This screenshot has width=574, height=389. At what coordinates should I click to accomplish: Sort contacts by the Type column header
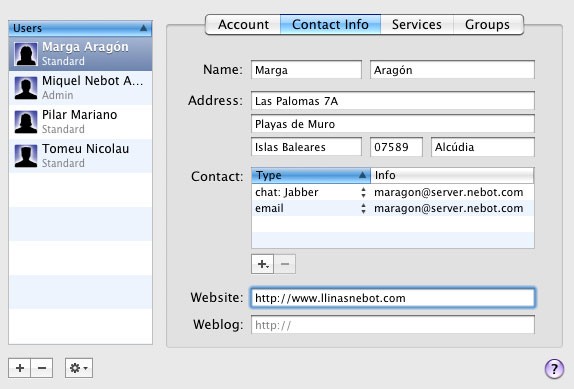click(311, 175)
